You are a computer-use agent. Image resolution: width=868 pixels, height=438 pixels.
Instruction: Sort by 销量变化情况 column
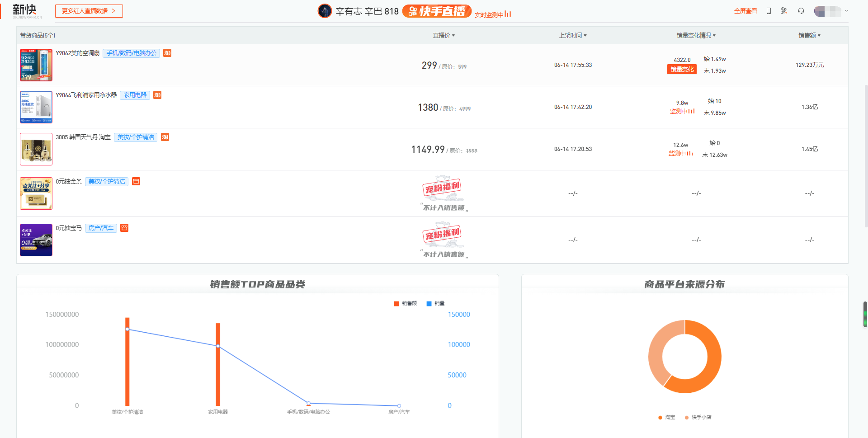pos(696,35)
